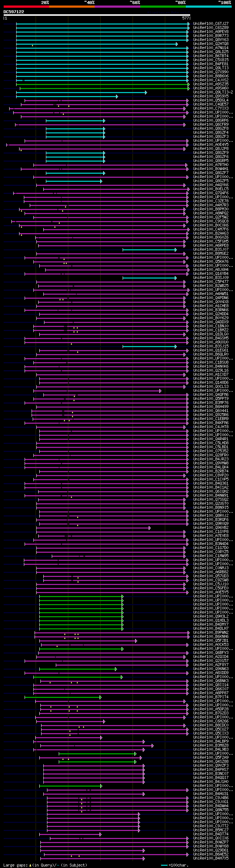The image size is (235, 868).
Task: Select label UniRef100_Q7X990
Action: click(211, 72)
